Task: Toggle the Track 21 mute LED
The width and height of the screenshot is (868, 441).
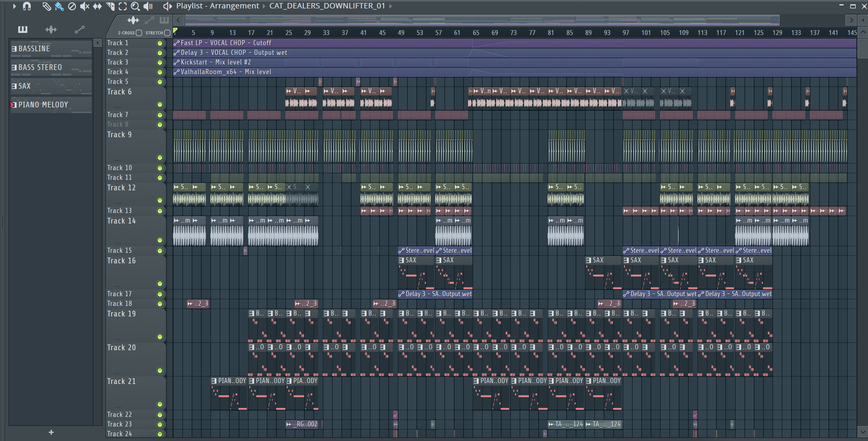Action: [160, 404]
